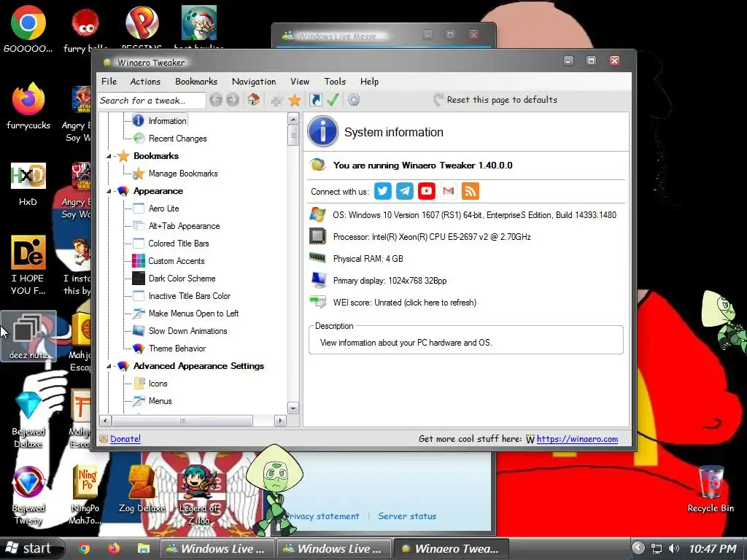747x560 pixels.
Task: Collapse the Appearance tree node
Action: 109,192
